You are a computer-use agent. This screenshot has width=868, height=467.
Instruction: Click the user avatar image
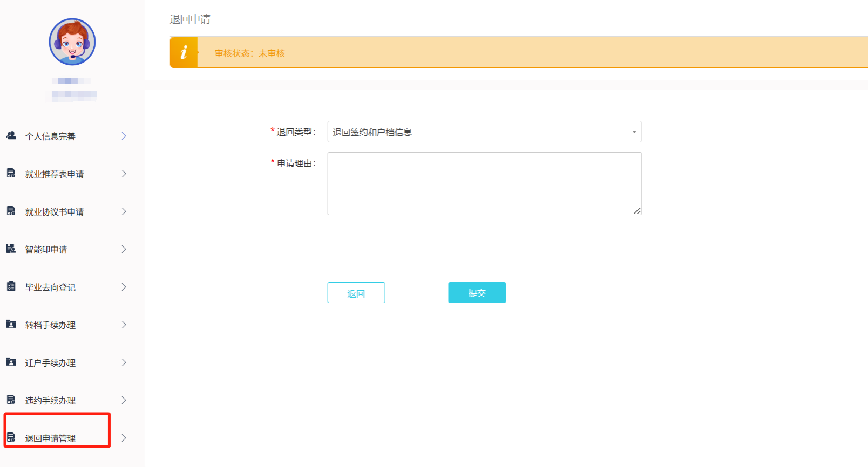[x=72, y=42]
